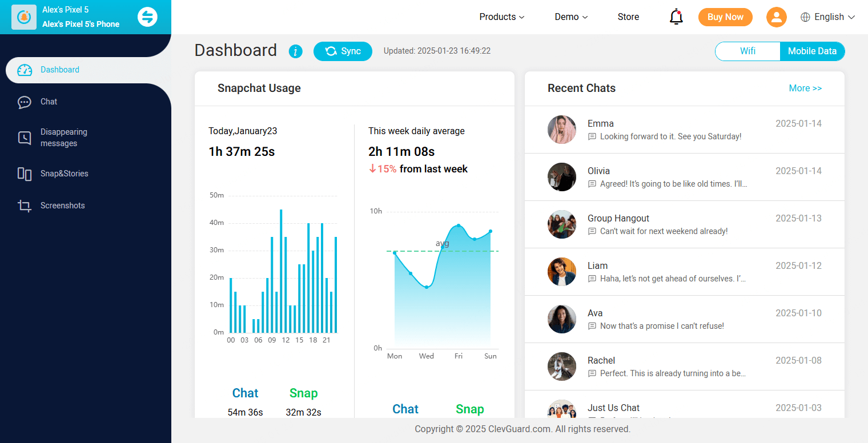Click the Snap&Stories icon in sidebar
The height and width of the screenshot is (443, 868).
point(25,174)
